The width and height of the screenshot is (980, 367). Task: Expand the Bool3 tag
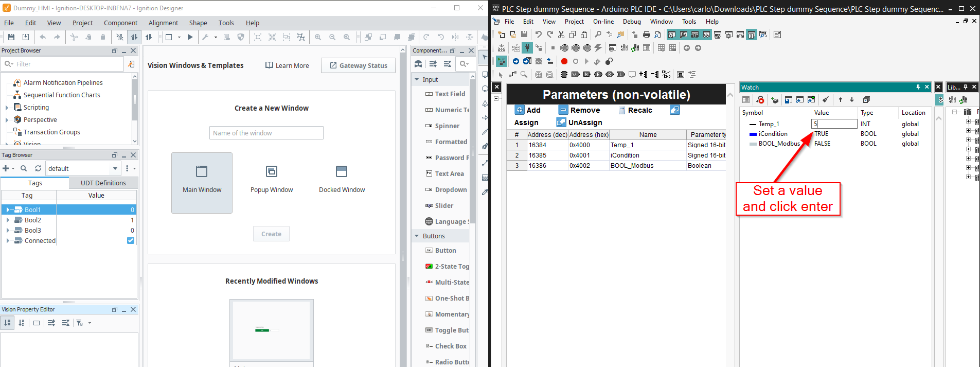point(8,230)
